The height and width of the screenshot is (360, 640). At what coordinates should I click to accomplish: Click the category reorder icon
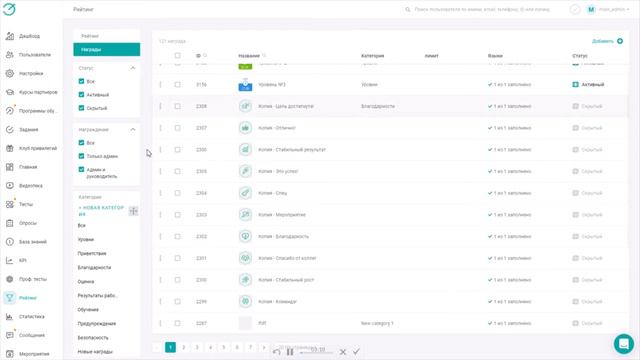coord(133,211)
